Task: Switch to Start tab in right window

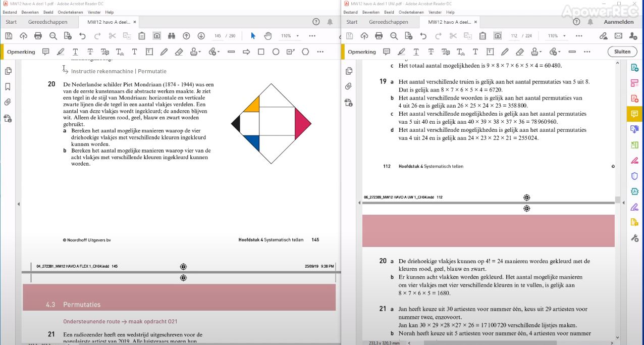Action: [352, 22]
